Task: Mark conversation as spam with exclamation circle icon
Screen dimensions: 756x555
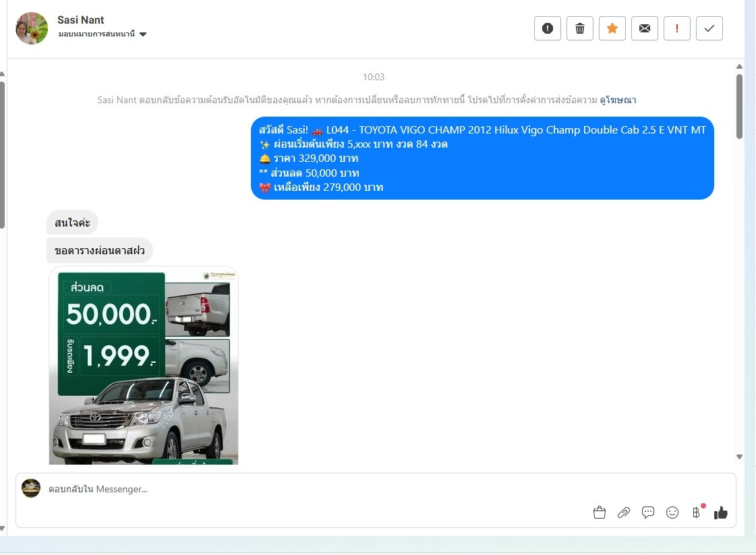Action: pyautogui.click(x=547, y=28)
